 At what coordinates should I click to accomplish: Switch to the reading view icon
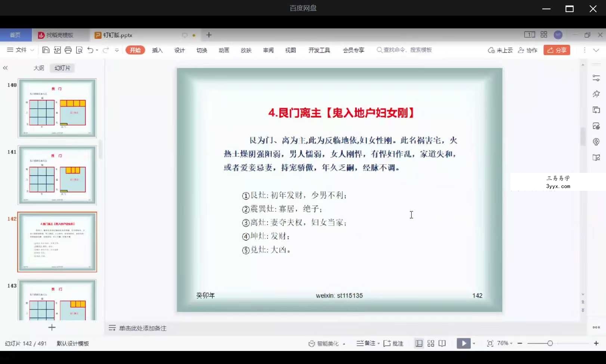click(x=442, y=343)
